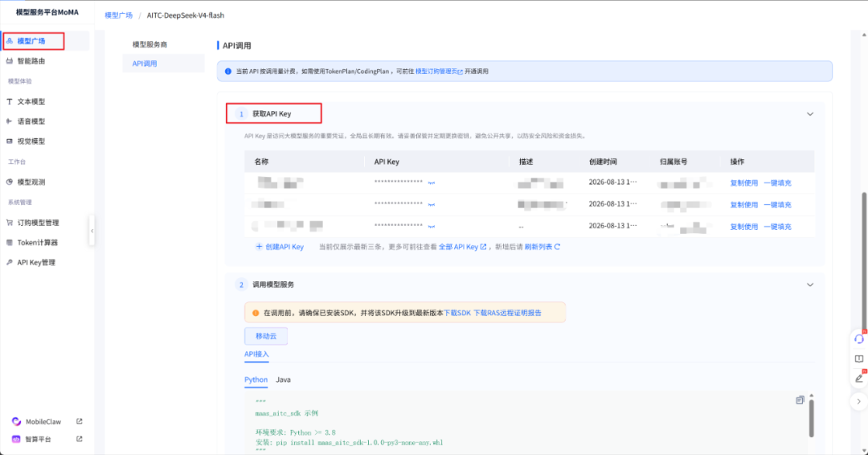Click the 创建API Key button
Viewport: 868px width, 455px height.
280,247
